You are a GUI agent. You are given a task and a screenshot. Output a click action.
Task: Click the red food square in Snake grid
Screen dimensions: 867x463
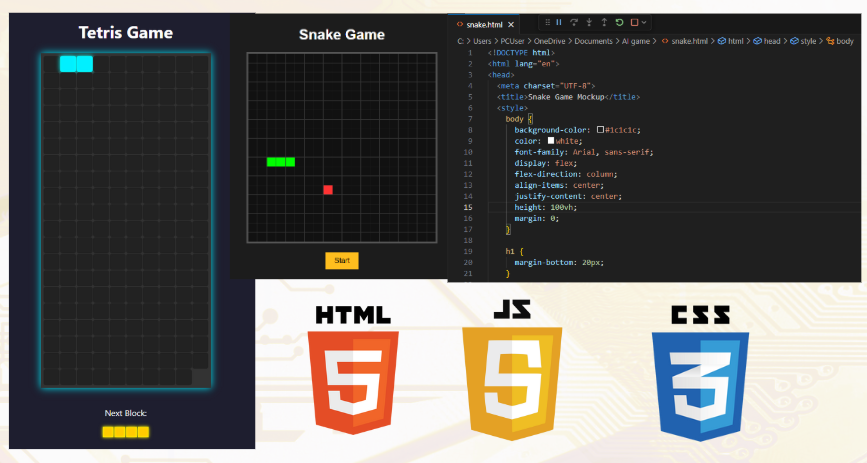(x=327, y=190)
